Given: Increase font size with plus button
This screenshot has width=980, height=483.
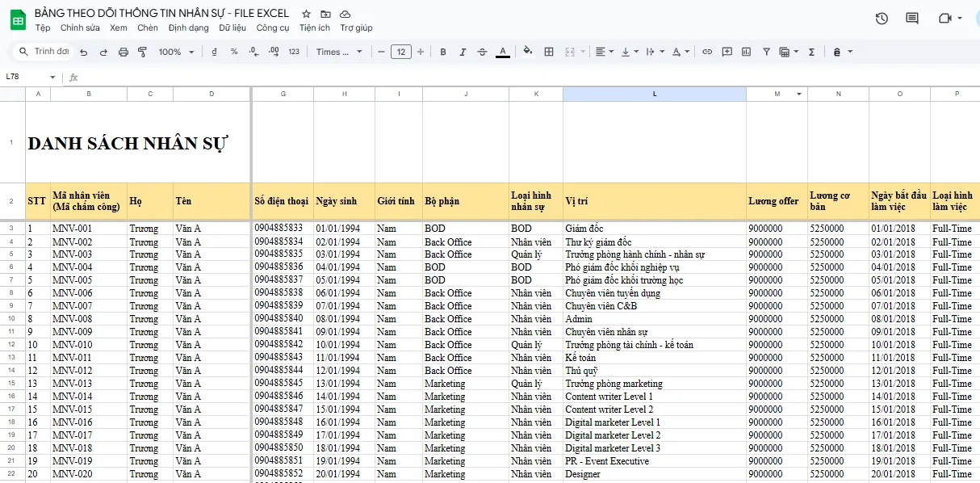Looking at the screenshot, I should click(x=421, y=52).
